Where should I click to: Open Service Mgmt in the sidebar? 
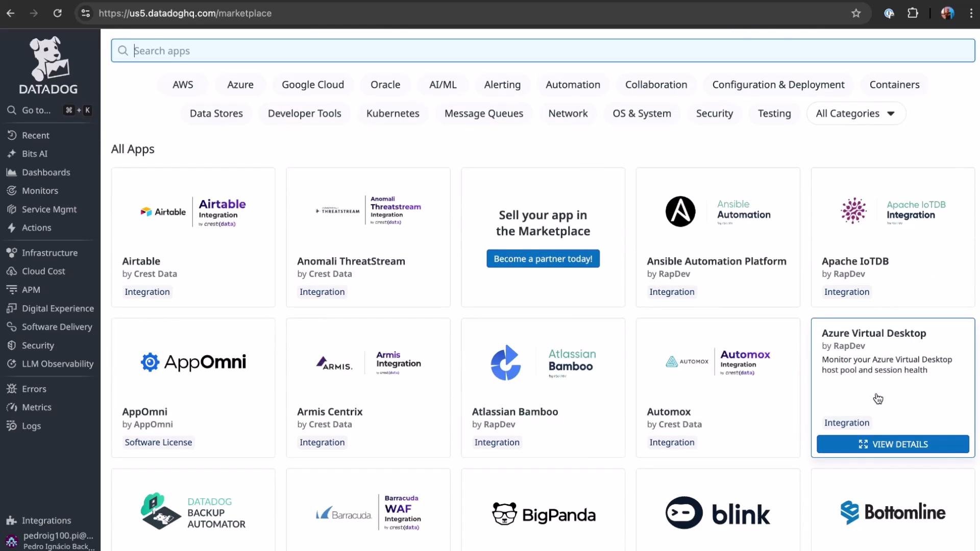point(49,209)
